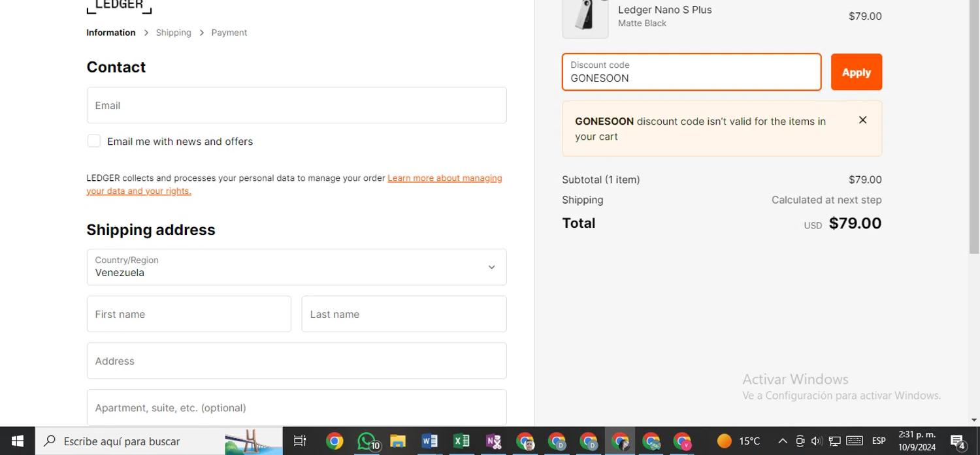The width and height of the screenshot is (980, 455).
Task: Click the Meet Now camera tray icon
Action: tap(800, 441)
